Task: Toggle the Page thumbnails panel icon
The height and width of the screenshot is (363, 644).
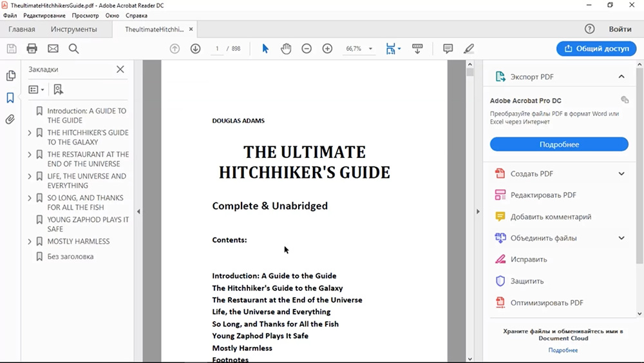Action: (x=10, y=76)
